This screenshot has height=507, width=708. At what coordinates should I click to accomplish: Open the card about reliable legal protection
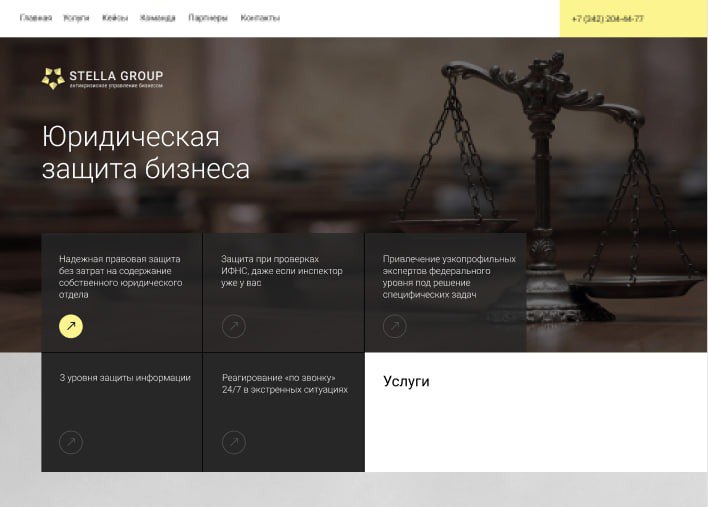(120, 276)
